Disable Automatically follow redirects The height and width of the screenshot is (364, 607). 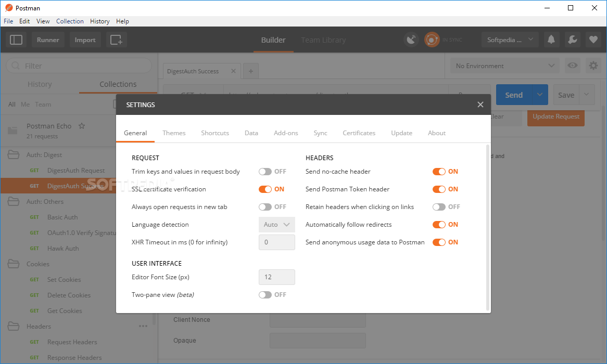coord(439,224)
